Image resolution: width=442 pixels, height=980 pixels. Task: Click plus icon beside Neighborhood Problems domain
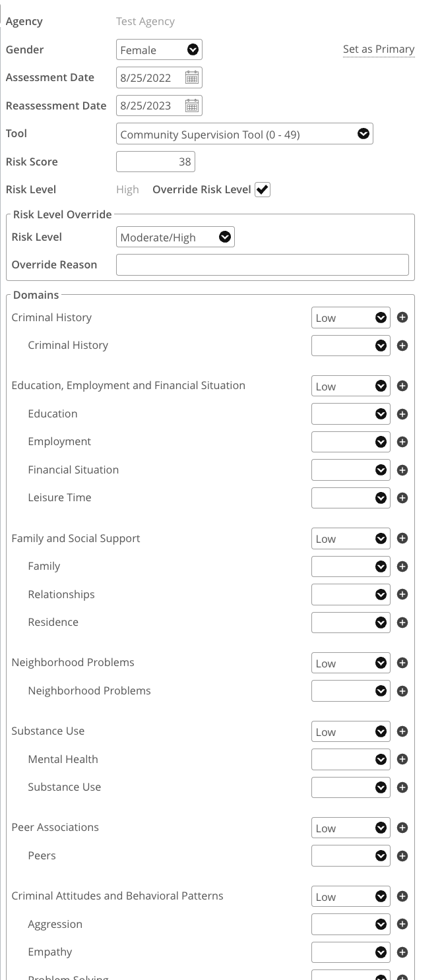[402, 663]
